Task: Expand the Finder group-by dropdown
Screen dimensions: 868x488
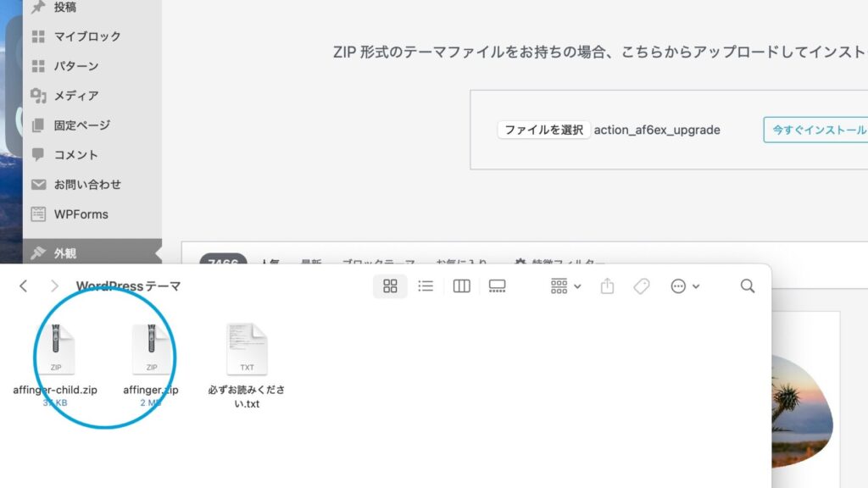Action: click(x=565, y=286)
